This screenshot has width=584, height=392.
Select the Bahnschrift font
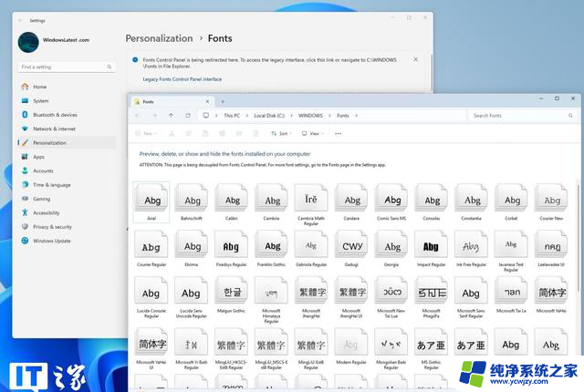coord(192,202)
